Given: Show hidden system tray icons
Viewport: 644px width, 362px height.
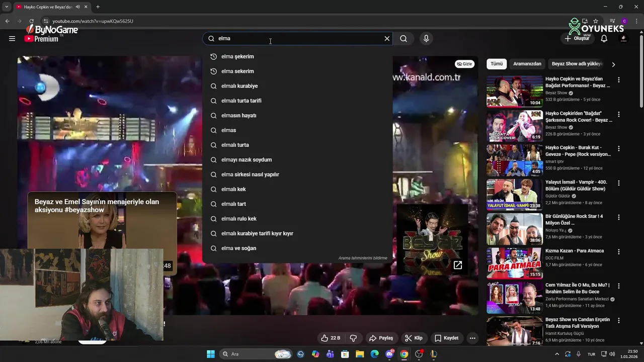Looking at the screenshot, I should 556,354.
